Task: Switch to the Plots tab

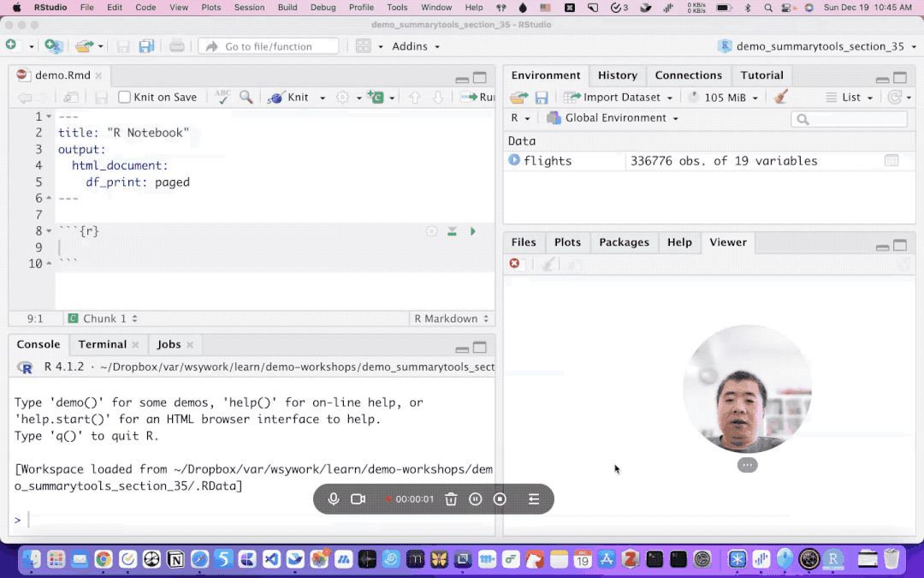Action: pyautogui.click(x=567, y=242)
